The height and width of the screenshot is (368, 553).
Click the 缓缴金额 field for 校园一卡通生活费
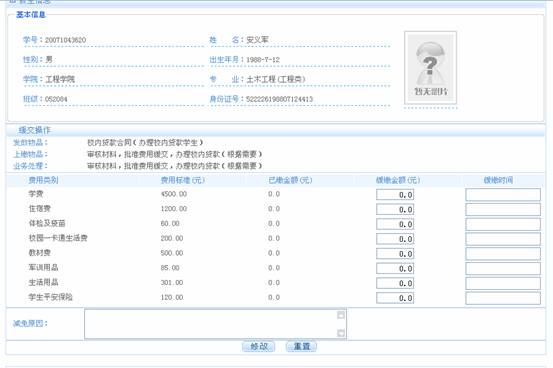pyautogui.click(x=395, y=239)
